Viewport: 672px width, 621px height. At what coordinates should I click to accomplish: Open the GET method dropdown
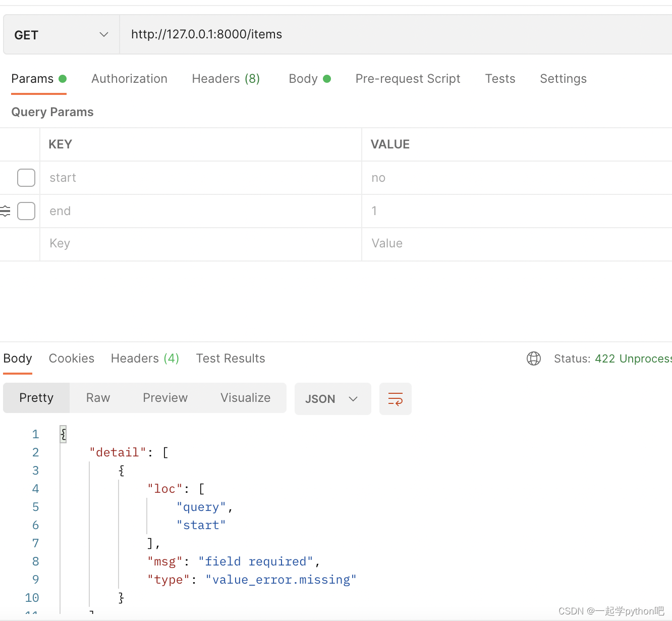pos(61,35)
